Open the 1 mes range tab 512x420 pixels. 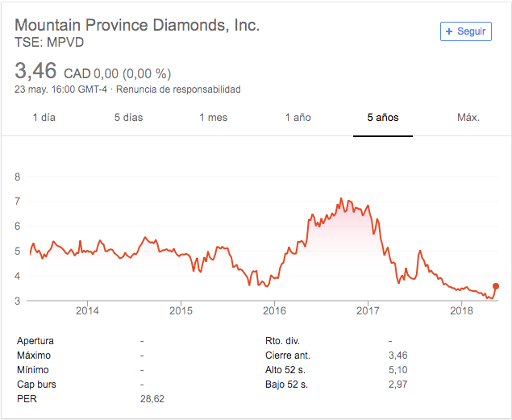[x=214, y=118]
